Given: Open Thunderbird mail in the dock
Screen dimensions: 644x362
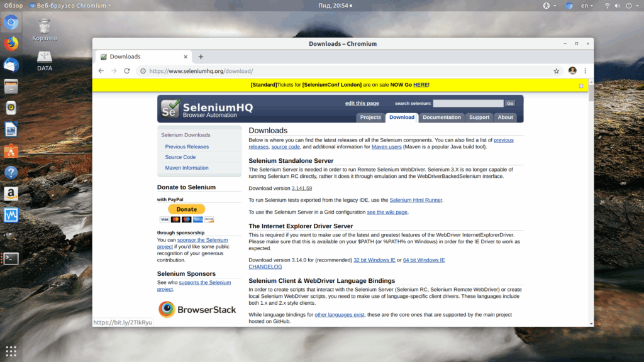Looking at the screenshot, I should [x=11, y=65].
